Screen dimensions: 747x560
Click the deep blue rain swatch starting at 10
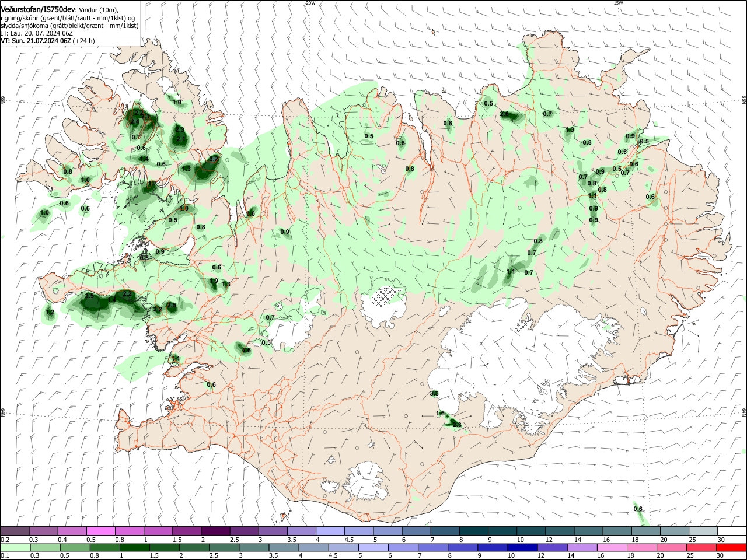point(522,548)
